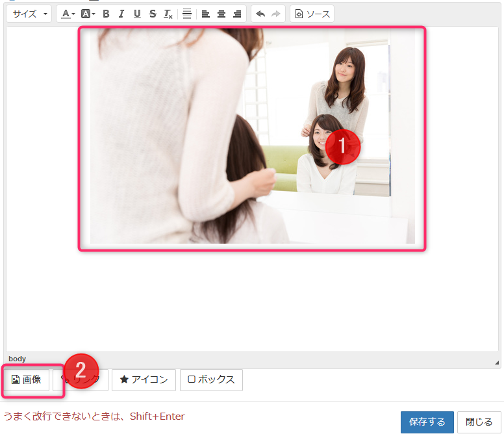Click the アイコン icon insert button
The height and width of the screenshot is (436, 504).
(x=144, y=380)
